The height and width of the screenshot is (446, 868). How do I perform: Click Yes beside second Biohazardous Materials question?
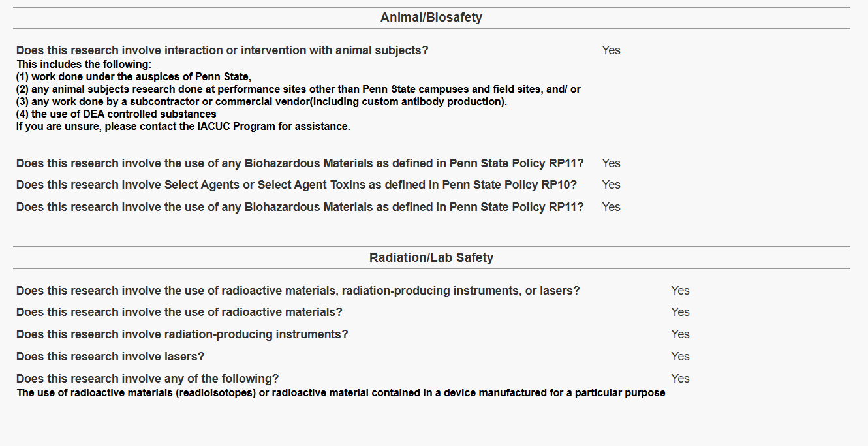pyautogui.click(x=611, y=207)
